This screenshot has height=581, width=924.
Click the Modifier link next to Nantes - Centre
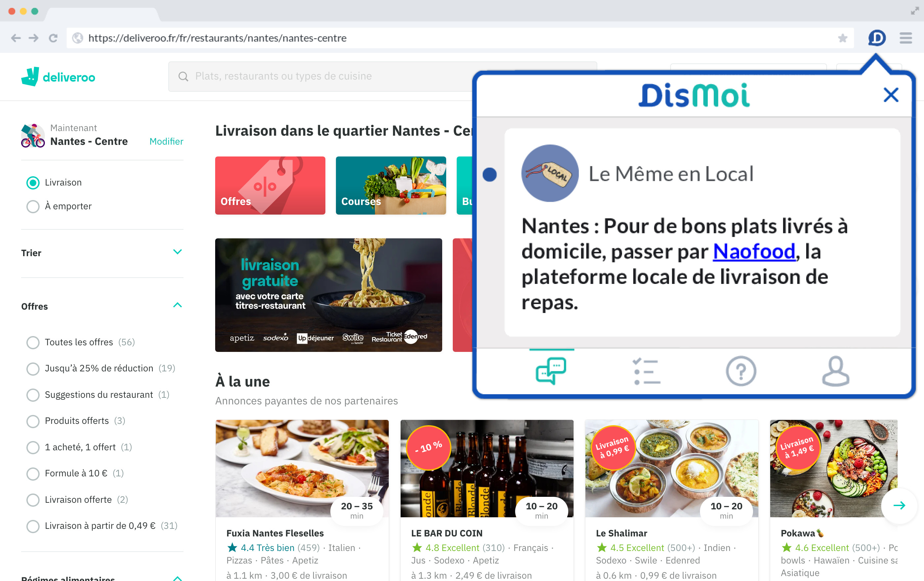[x=166, y=141]
